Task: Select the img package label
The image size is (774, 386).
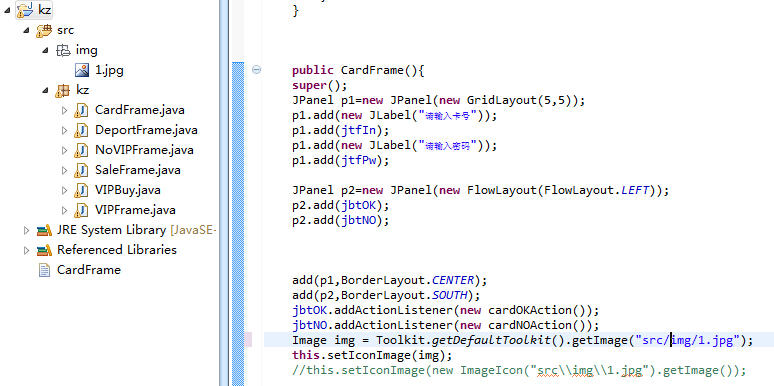Action: pyautogui.click(x=86, y=50)
